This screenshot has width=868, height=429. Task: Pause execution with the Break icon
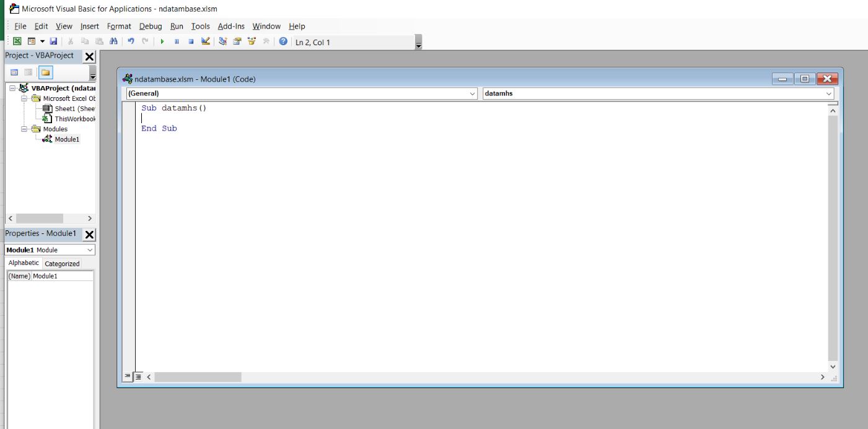(176, 42)
